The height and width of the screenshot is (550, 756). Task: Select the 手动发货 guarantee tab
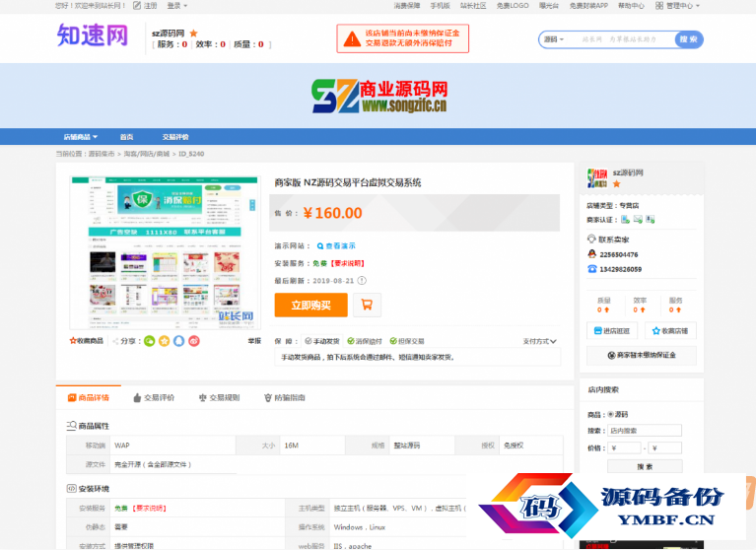point(322,341)
